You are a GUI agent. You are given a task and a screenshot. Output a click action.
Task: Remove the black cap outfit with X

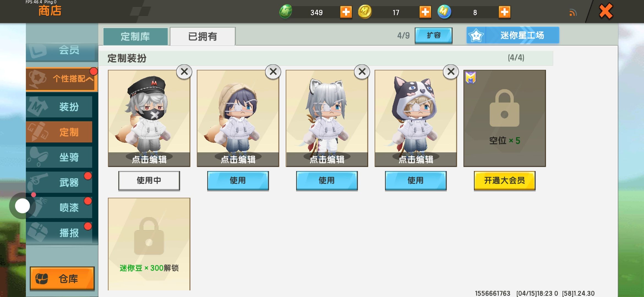click(x=184, y=72)
